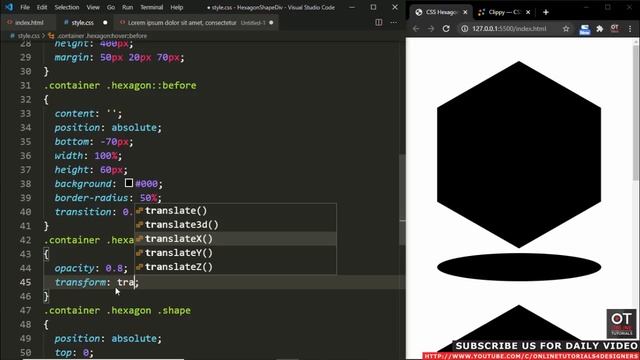Switch to the style.css editor tab
This screenshot has height=360, width=640.
[x=82, y=23]
